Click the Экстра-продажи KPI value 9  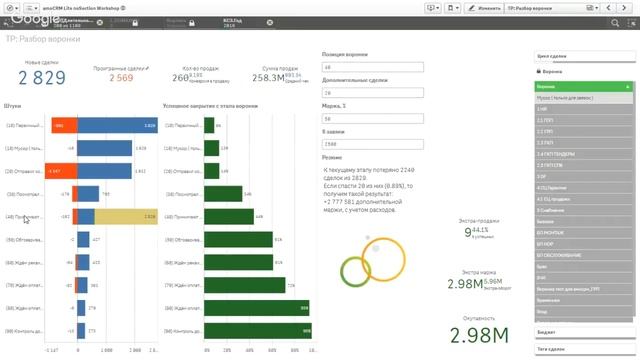[468, 232]
